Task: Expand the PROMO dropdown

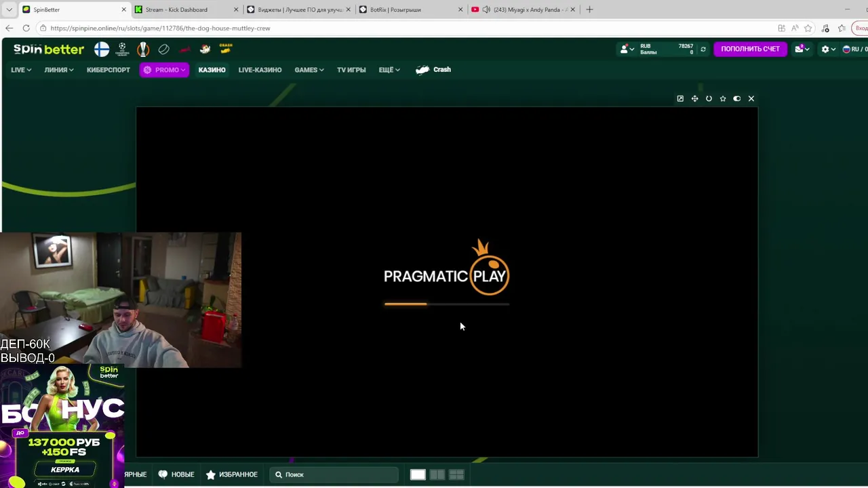Action: pyautogui.click(x=164, y=70)
